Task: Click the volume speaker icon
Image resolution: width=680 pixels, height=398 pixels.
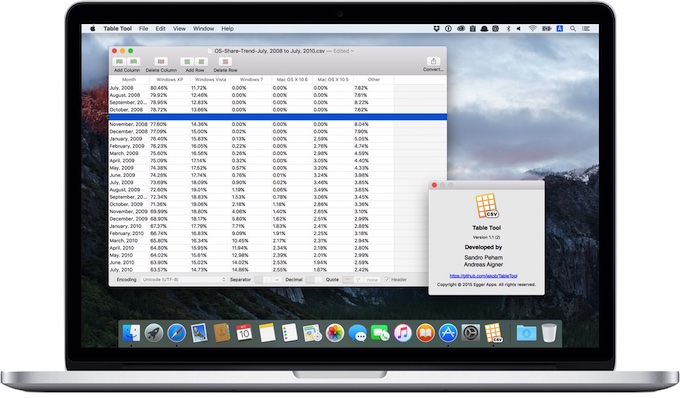Action: click(x=519, y=29)
